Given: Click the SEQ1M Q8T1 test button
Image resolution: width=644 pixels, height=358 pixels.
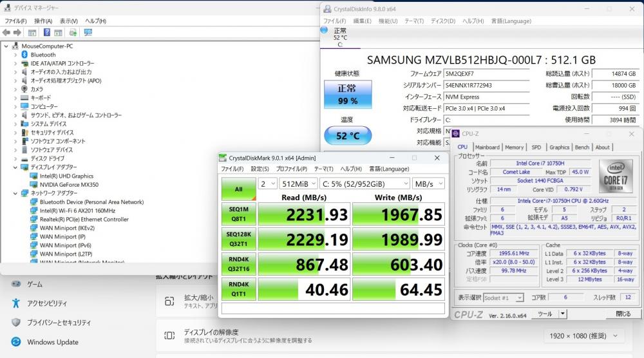Looking at the screenshot, I should (x=239, y=214).
